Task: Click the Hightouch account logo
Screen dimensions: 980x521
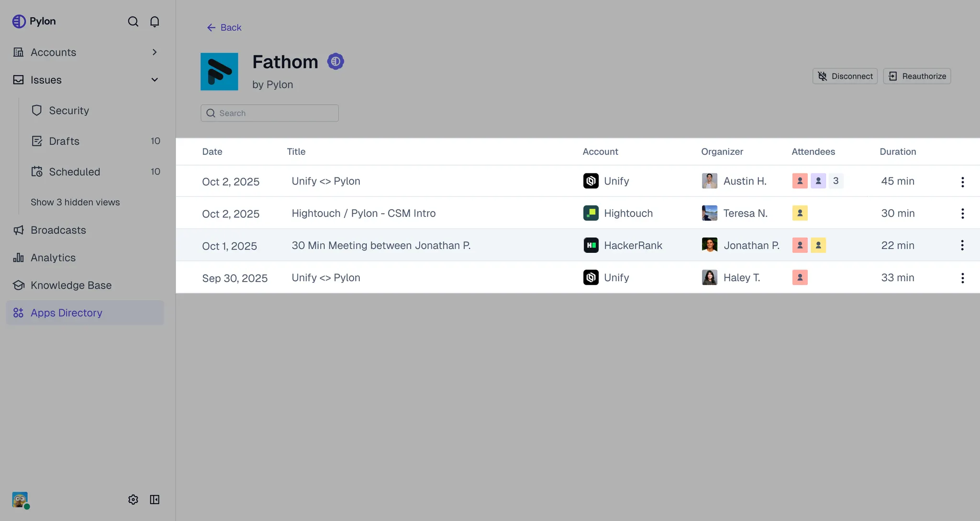Action: point(591,213)
